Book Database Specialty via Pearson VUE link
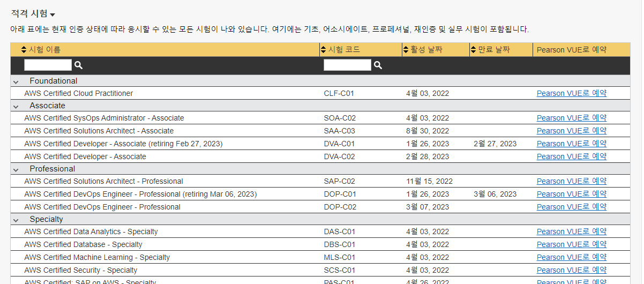The width and height of the screenshot is (644, 284). [572, 244]
